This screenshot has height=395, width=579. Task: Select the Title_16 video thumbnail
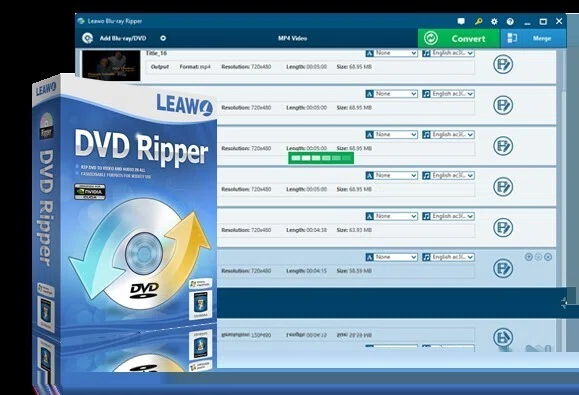click(111, 65)
